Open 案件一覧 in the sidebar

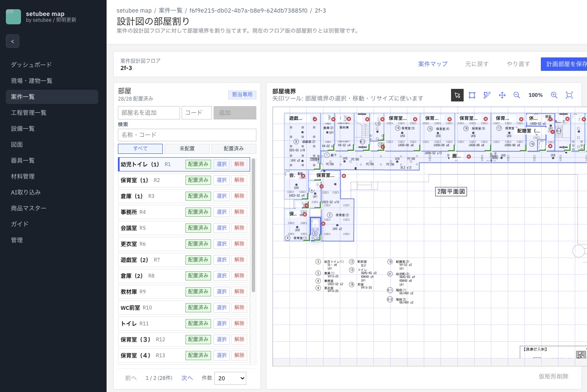pos(52,96)
